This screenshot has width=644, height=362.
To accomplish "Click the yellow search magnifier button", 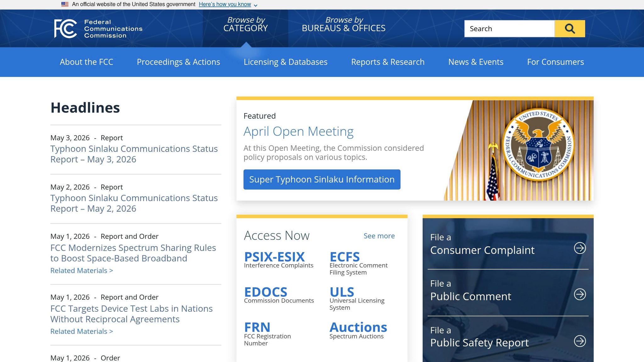I will pyautogui.click(x=569, y=29).
